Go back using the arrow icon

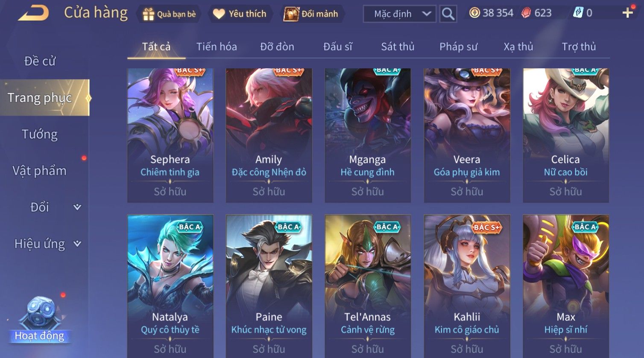pyautogui.click(x=33, y=13)
